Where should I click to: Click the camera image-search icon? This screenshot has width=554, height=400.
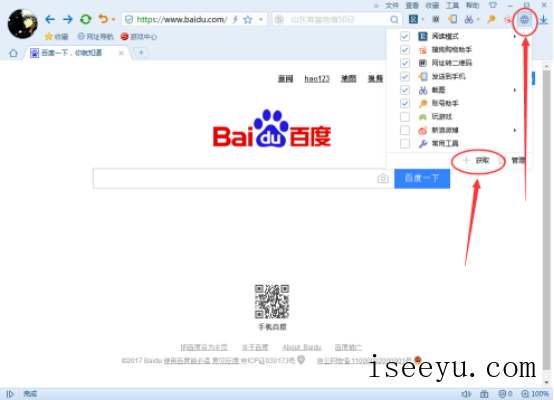383,178
